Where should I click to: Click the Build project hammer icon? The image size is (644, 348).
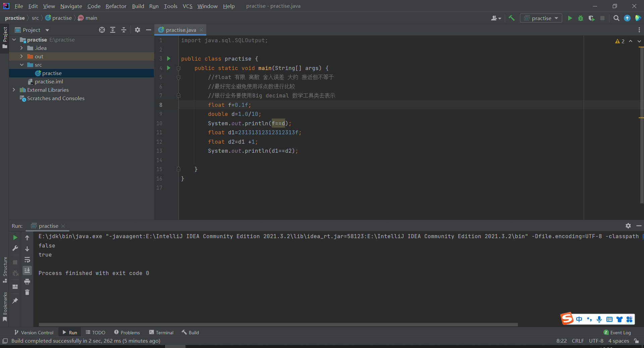tap(512, 18)
